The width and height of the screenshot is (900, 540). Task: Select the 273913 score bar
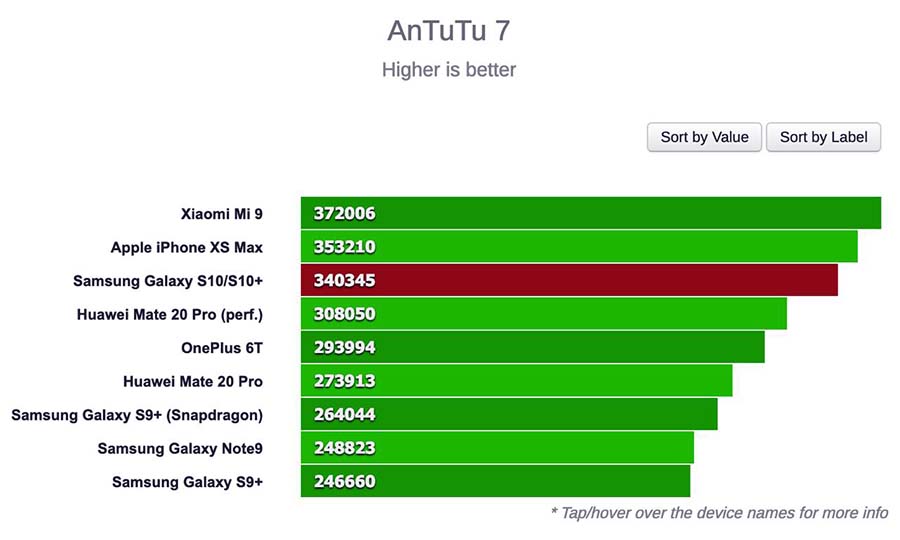click(x=517, y=380)
